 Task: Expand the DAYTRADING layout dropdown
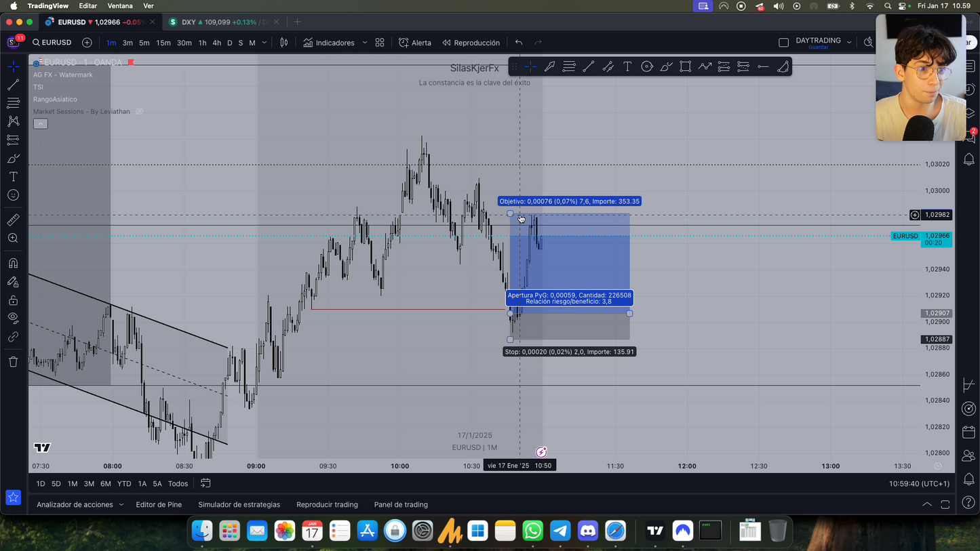click(849, 43)
